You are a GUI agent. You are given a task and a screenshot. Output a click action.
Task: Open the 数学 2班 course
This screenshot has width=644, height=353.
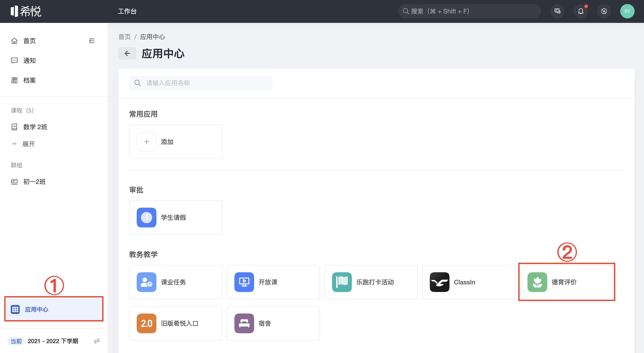[x=35, y=127]
